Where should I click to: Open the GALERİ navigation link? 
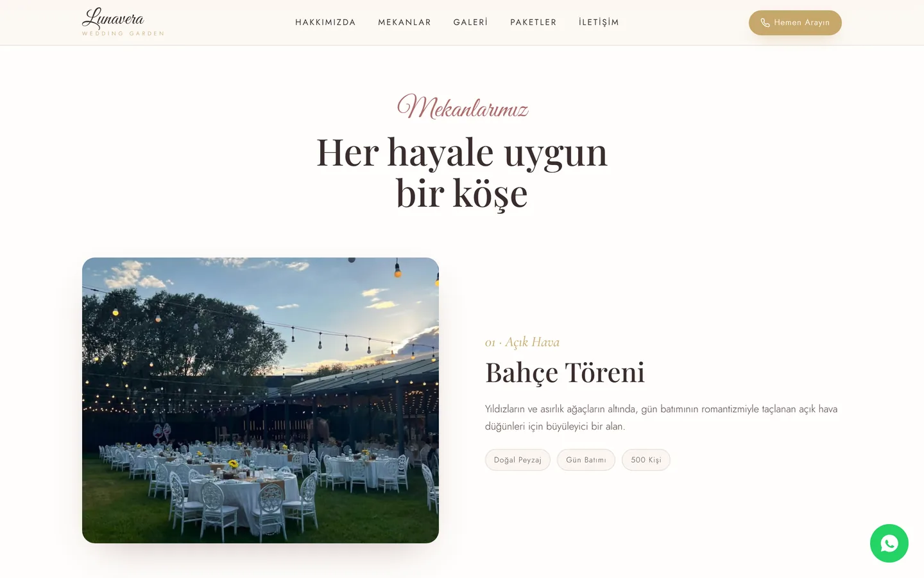470,22
